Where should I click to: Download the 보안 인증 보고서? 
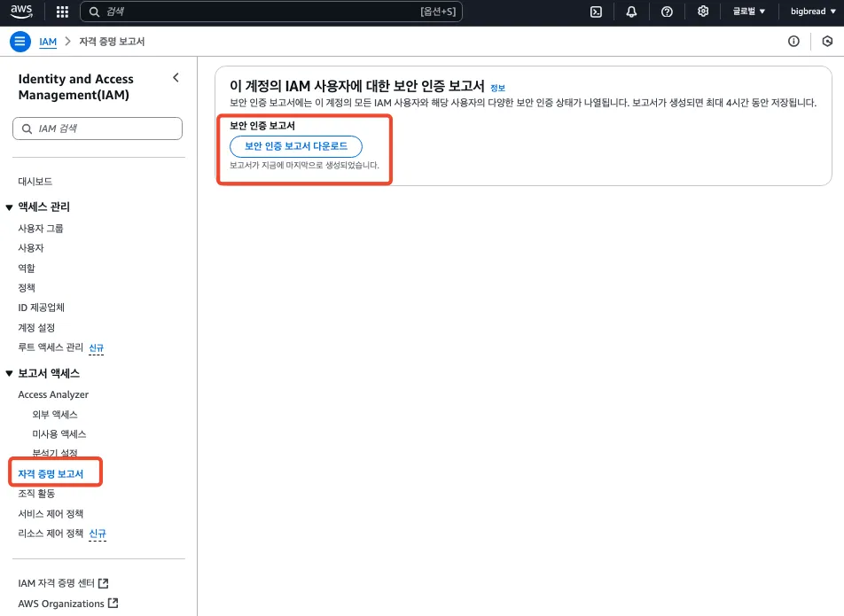coord(296,146)
